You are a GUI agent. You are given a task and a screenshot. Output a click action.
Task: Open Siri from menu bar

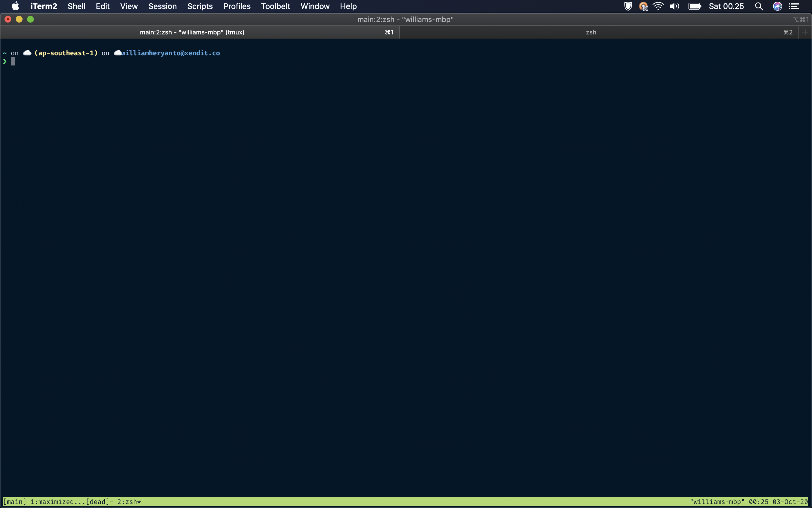pyautogui.click(x=777, y=6)
